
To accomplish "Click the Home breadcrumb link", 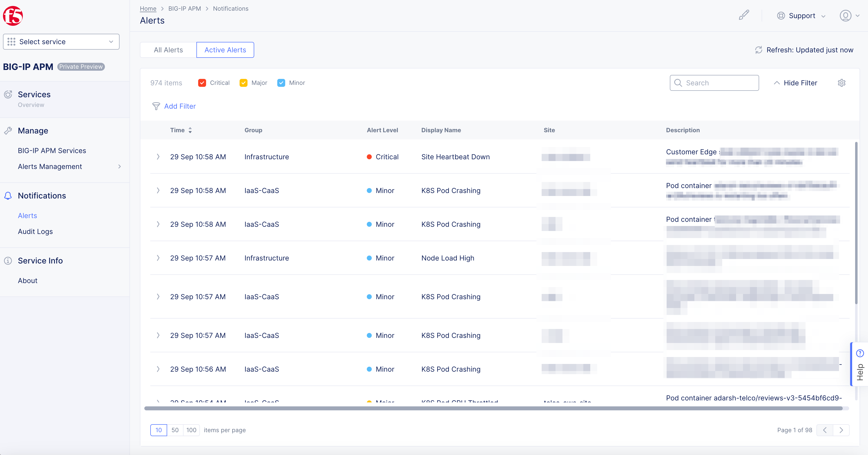I will click(148, 9).
